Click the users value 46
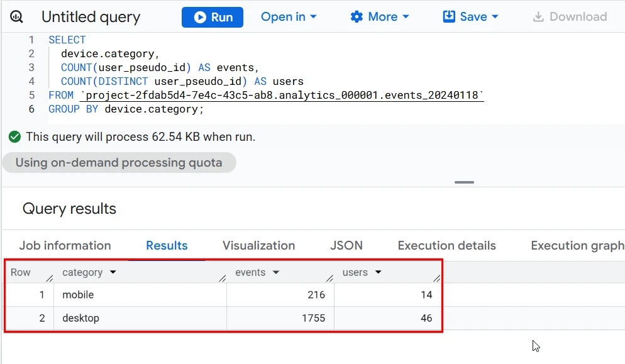 [426, 318]
